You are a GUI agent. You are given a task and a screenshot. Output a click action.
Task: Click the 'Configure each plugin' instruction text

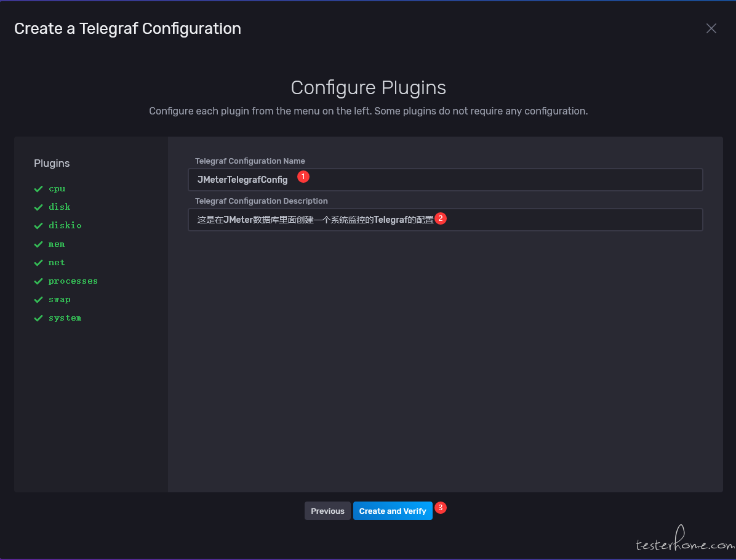pos(368,111)
